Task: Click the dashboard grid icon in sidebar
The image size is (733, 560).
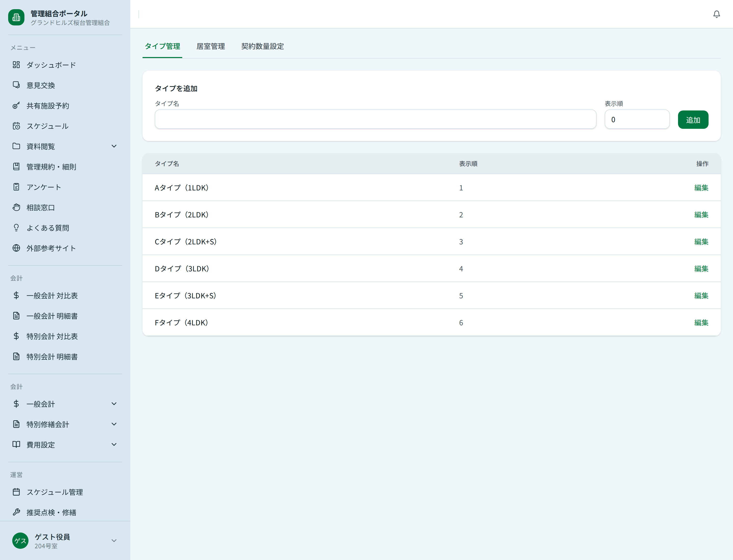Action: (16, 65)
